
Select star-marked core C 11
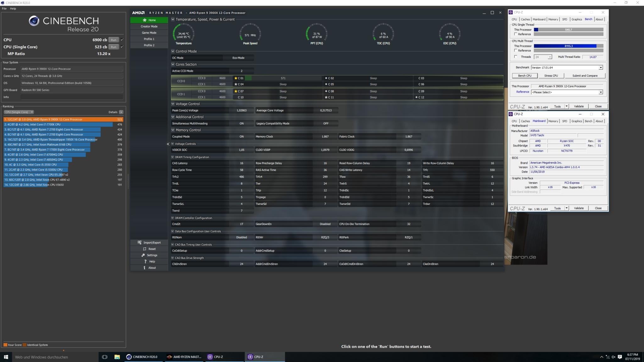(329, 97)
